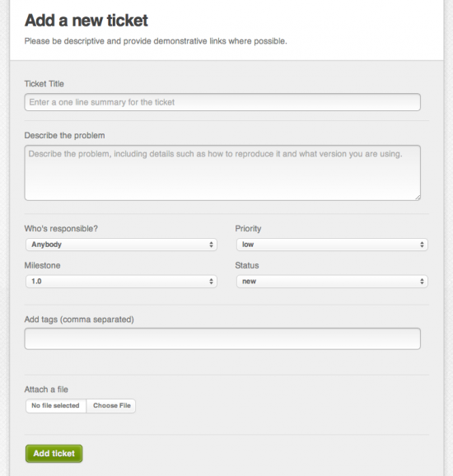Expand the Milestone dropdown showing 1.0
Image resolution: width=453 pixels, height=476 pixels.
point(121,282)
